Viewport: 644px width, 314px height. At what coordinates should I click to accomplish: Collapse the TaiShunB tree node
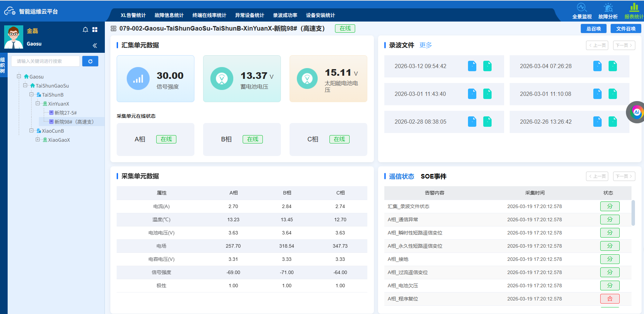tap(31, 94)
